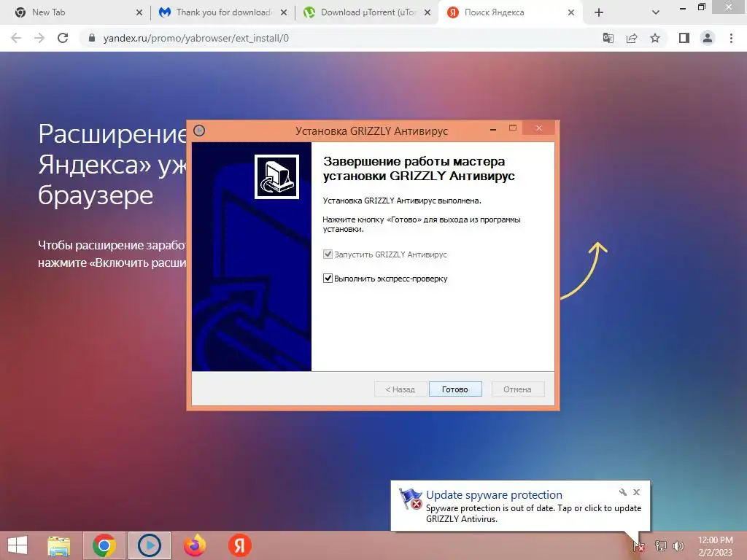Reload the current page
747x560 pixels.
point(63,38)
